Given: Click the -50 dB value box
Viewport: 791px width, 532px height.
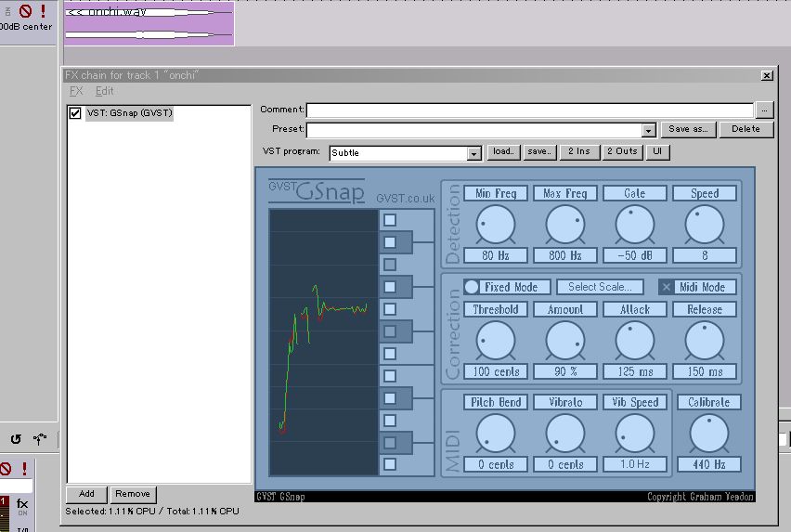Looking at the screenshot, I should click(x=635, y=255).
